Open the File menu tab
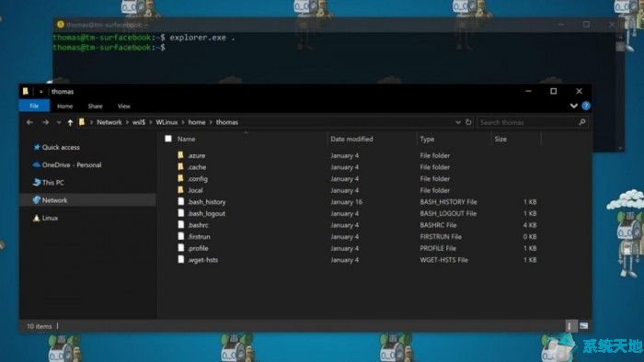 (x=34, y=106)
